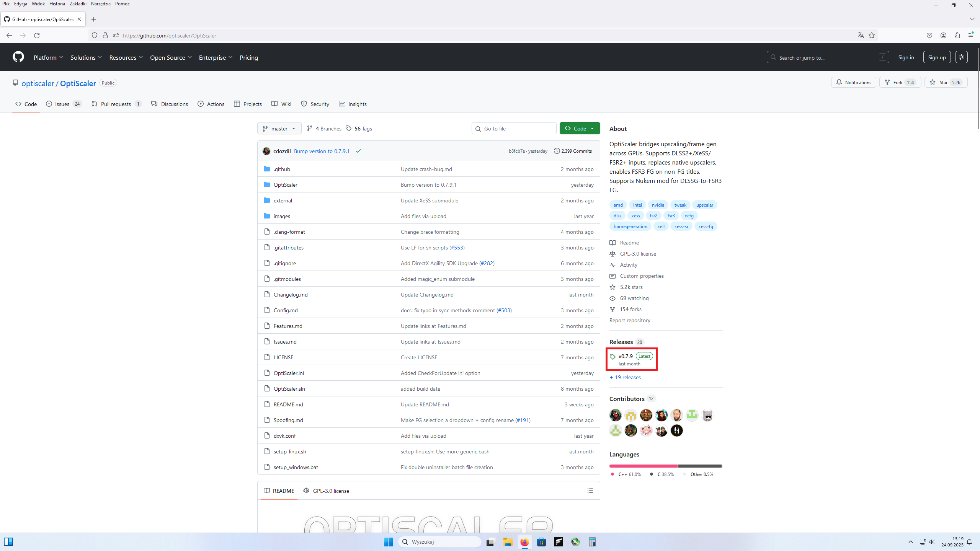Expand the Open Source menu
The width and height of the screenshot is (980, 551).
click(x=171, y=57)
